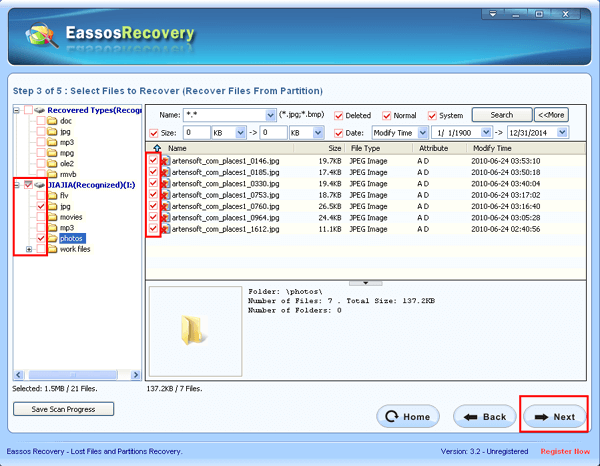This screenshot has height=466, width=600.
Task: Select the jpg folder under JIAJIA
Action: 65,207
